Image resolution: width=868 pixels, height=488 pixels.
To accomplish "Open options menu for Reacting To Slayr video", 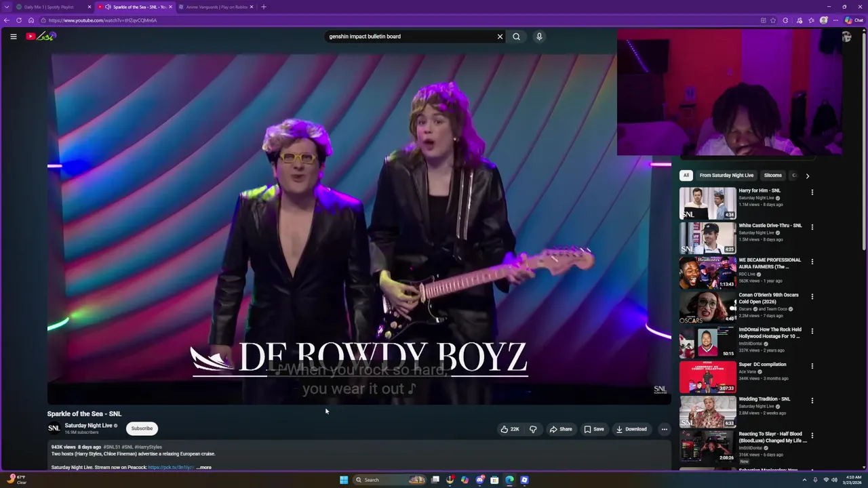I will [812, 435].
